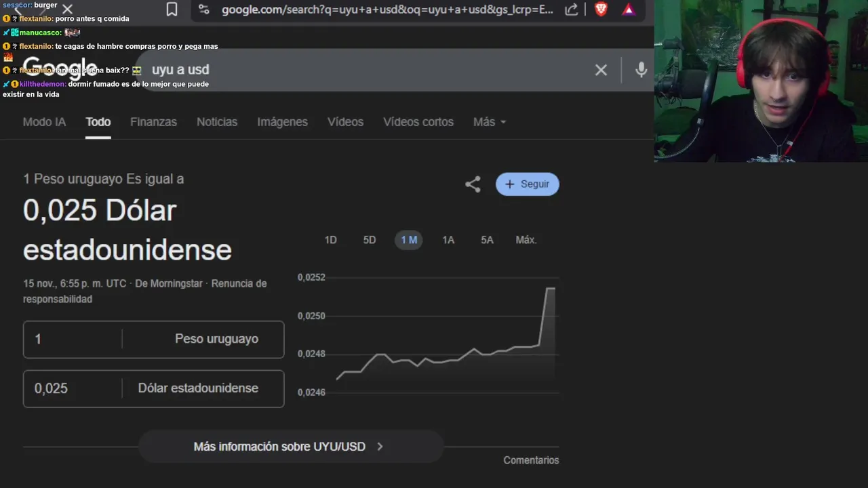Select the 5D chart range
Image resolution: width=868 pixels, height=488 pixels.
coord(369,240)
